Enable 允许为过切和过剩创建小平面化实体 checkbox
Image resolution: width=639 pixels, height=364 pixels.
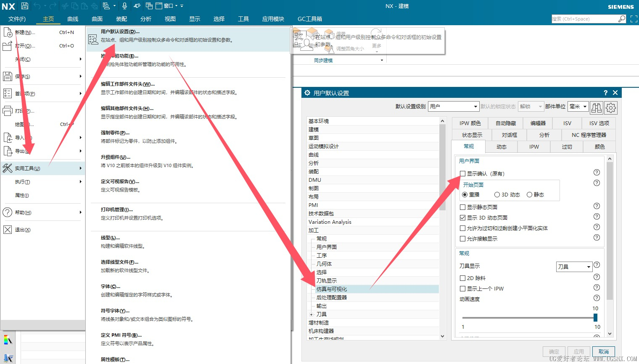point(462,228)
